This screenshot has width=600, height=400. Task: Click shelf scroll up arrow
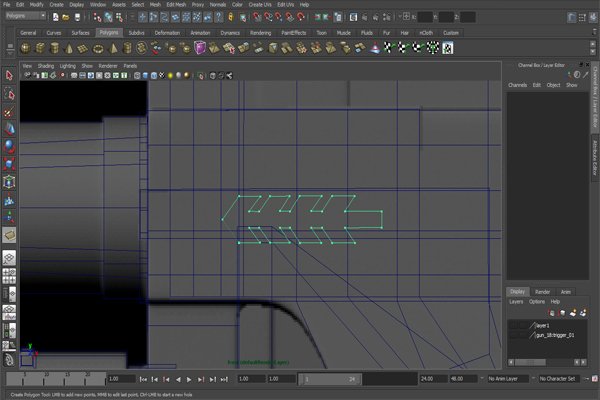[x=593, y=44]
